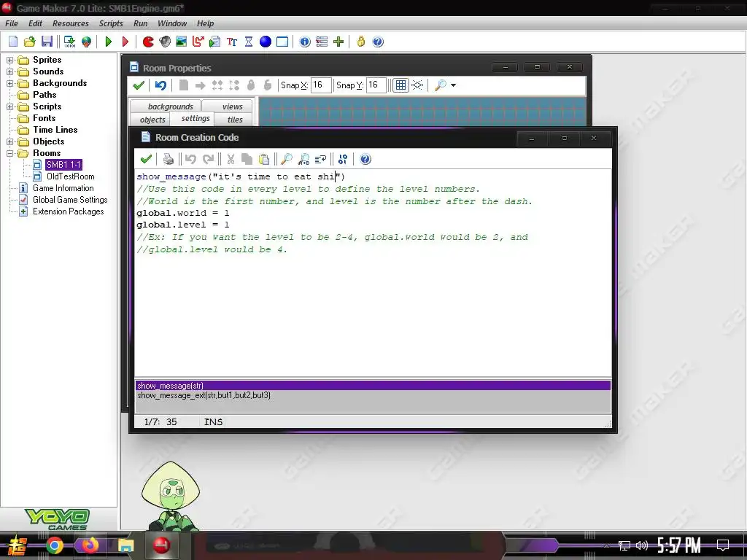Create an object blue ball icon
747x560 pixels.
pos(266,42)
